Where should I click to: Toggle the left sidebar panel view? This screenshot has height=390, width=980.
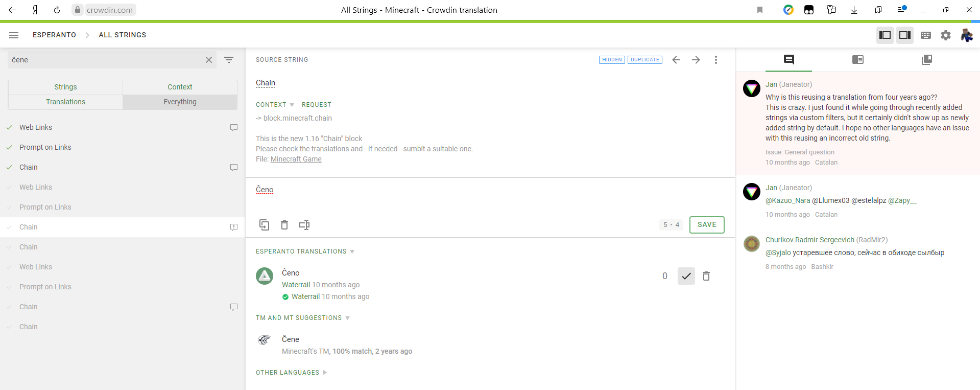click(885, 35)
